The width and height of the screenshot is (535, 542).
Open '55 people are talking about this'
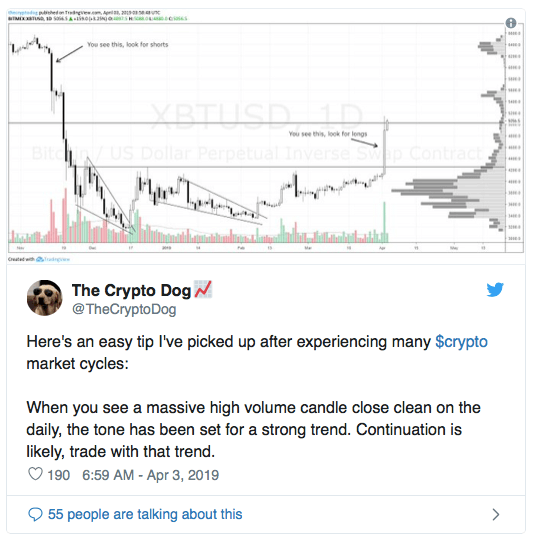coord(145,514)
